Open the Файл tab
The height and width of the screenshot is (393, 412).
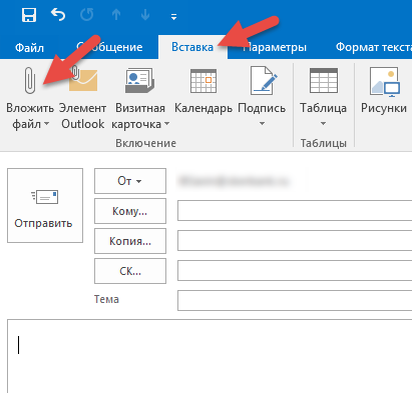[29, 47]
